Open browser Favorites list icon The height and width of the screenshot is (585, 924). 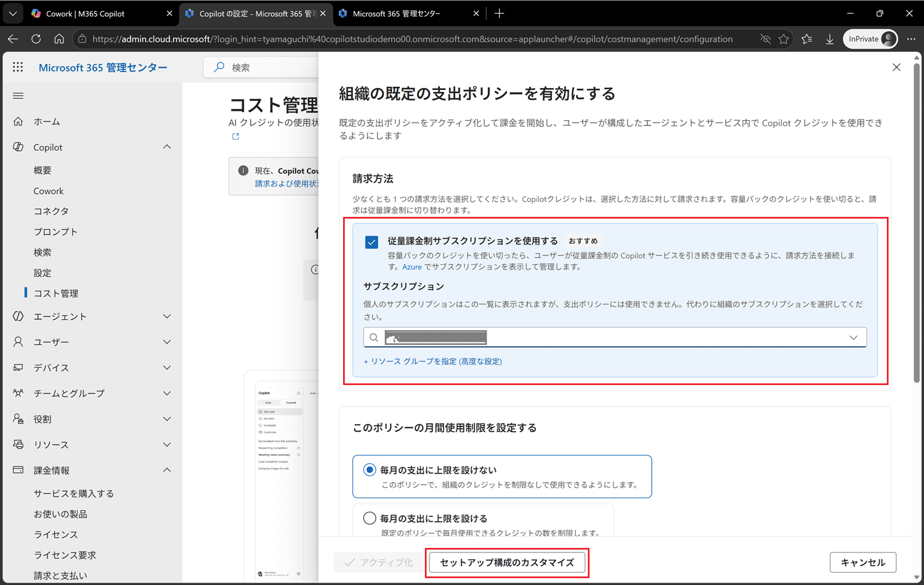click(x=807, y=39)
